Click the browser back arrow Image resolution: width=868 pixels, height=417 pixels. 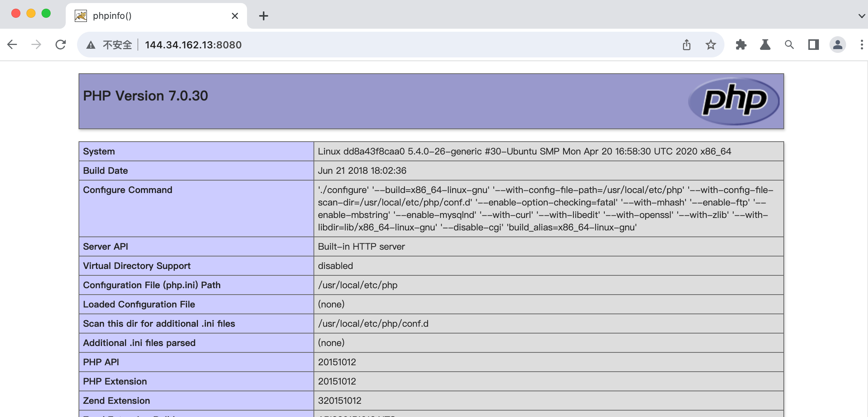coord(12,45)
